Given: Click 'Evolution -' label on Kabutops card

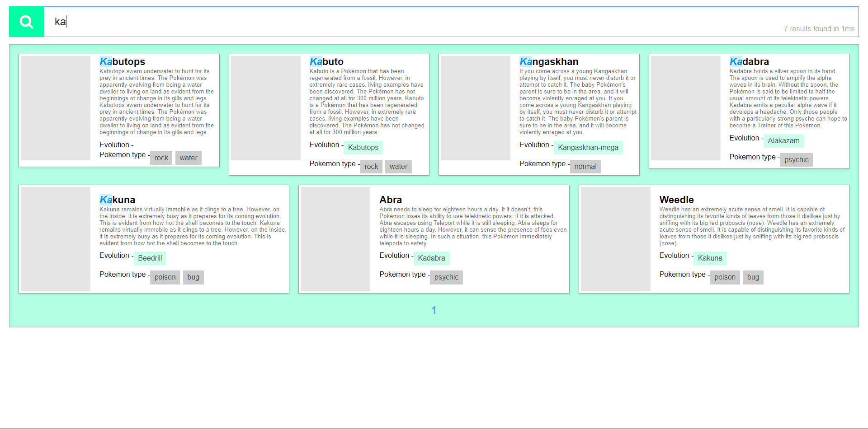Looking at the screenshot, I should [117, 145].
